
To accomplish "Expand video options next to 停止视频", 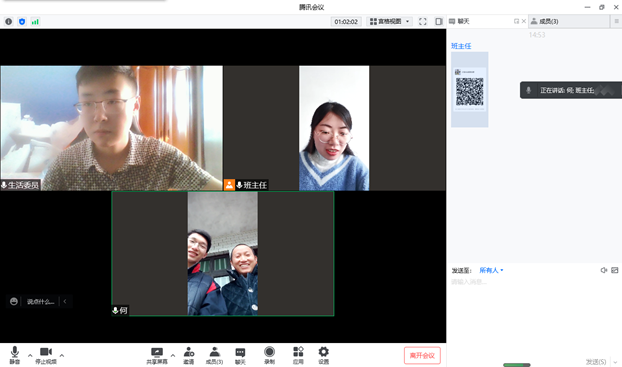I will [x=61, y=355].
